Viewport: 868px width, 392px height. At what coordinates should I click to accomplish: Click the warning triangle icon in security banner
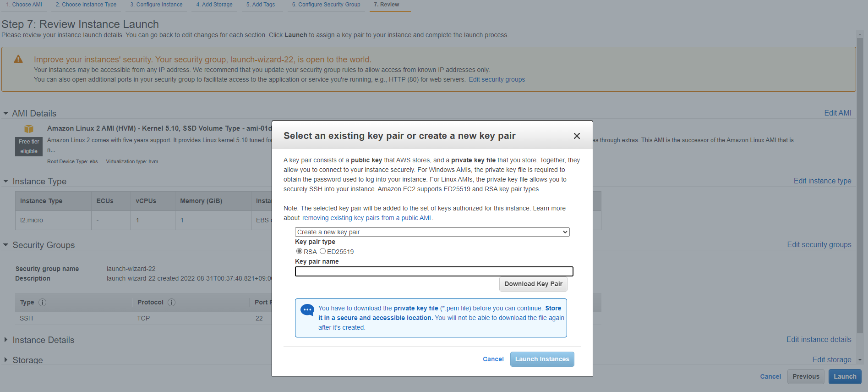pyautogui.click(x=18, y=59)
